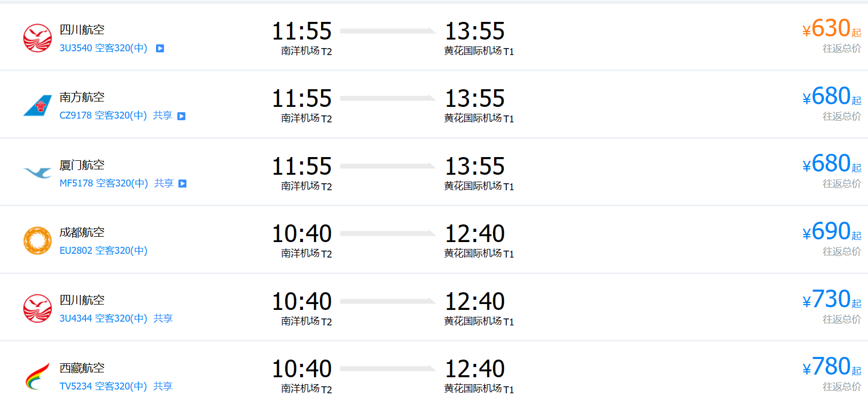Open flight EU2802 空客320(中) link
This screenshot has height=397, width=868.
click(x=103, y=251)
